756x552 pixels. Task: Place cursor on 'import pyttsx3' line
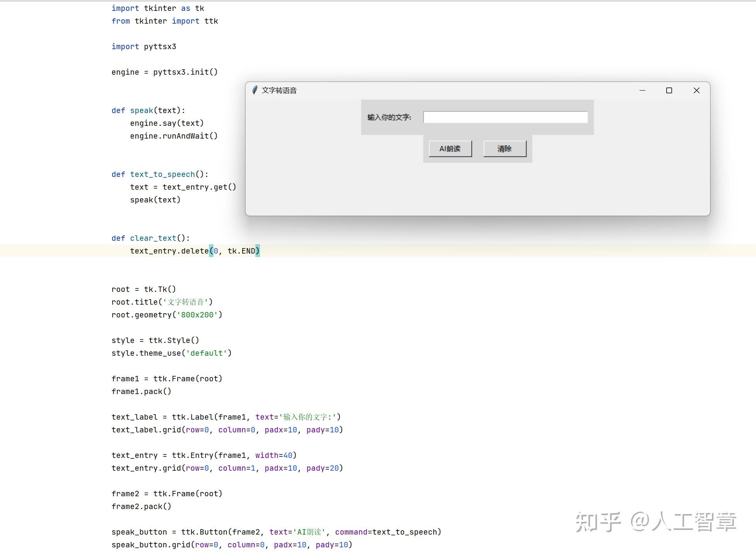point(144,46)
